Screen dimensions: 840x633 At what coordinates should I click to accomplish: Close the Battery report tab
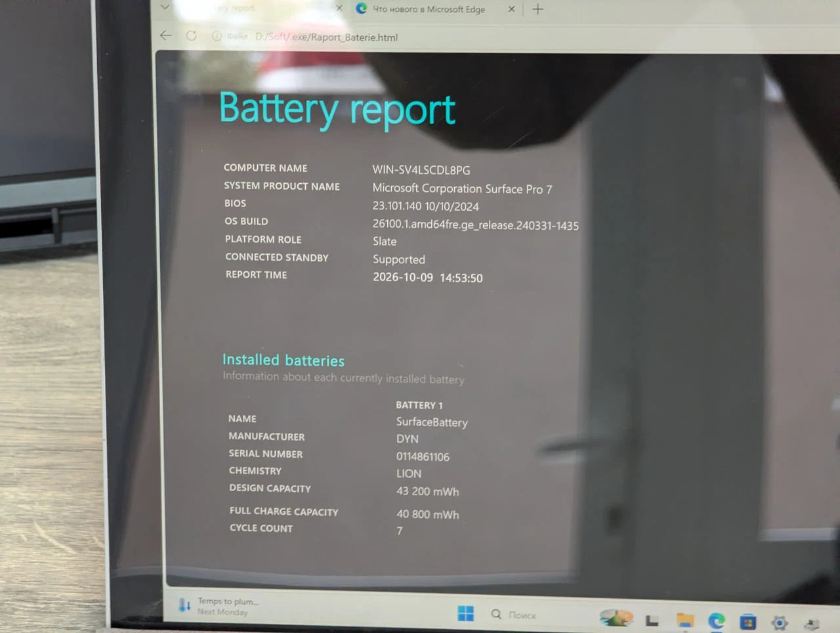[339, 9]
